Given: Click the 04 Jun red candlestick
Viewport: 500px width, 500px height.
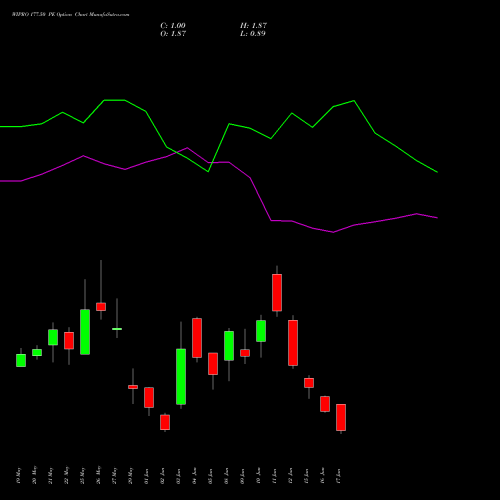Looking at the screenshot, I should point(197,338).
